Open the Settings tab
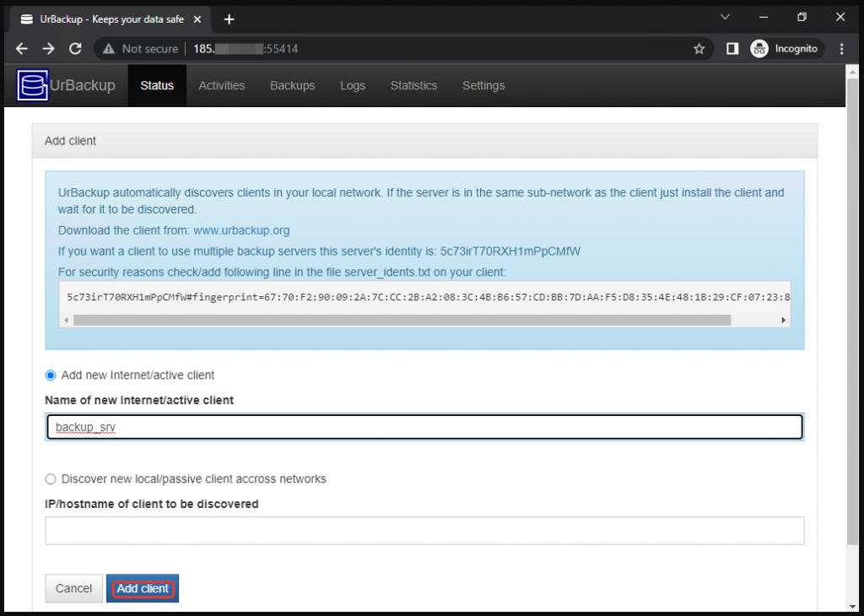The image size is (864, 616). [483, 85]
